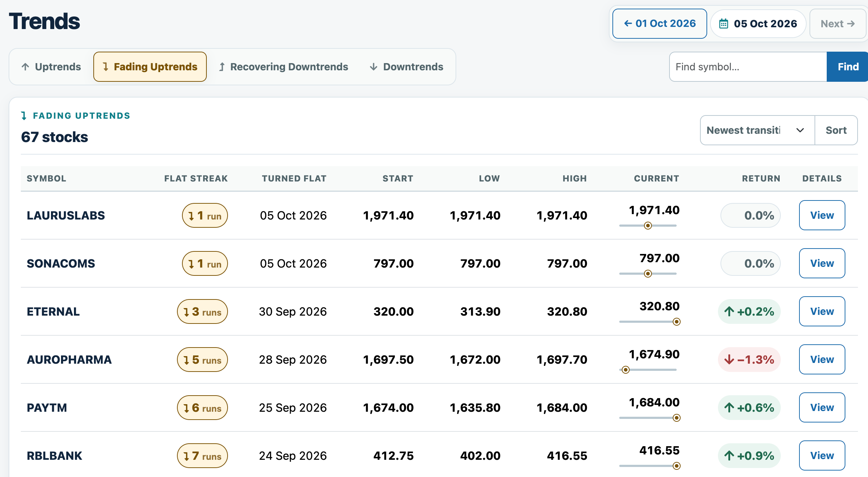Viewport: 868px width, 477px height.
Task: Click the 0.0% return badge for LAURUSLABS
Action: (751, 216)
